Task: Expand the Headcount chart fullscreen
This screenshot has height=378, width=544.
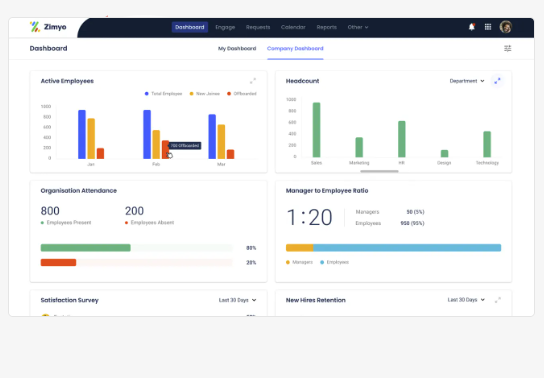Action: [x=497, y=81]
